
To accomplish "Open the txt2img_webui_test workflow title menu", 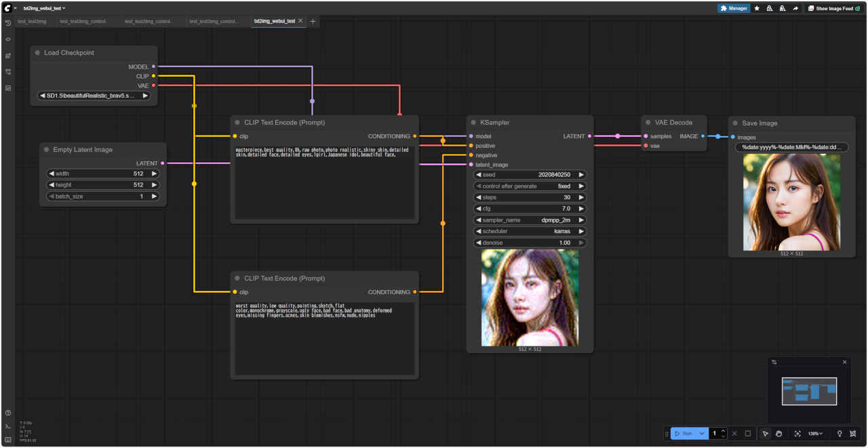I will tap(44, 8).
